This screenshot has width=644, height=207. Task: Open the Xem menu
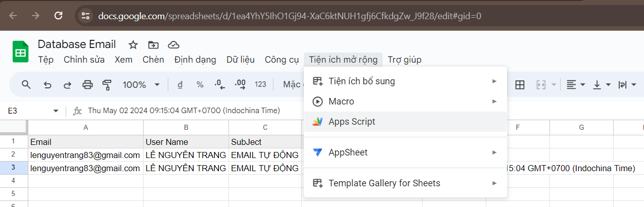[x=123, y=60]
